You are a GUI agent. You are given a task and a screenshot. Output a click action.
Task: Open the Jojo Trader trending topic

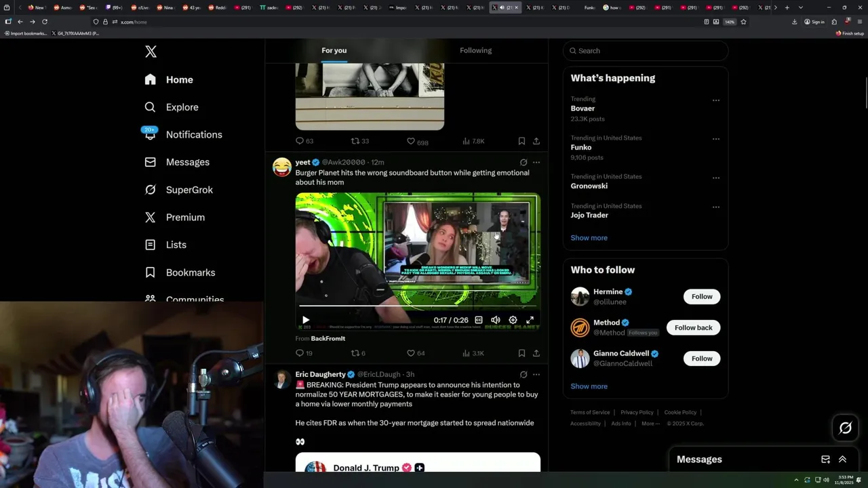click(589, 215)
